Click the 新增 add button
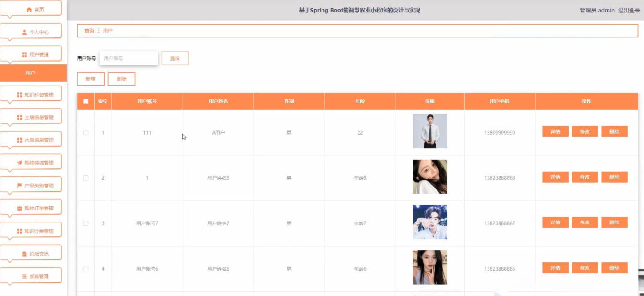 (x=91, y=79)
